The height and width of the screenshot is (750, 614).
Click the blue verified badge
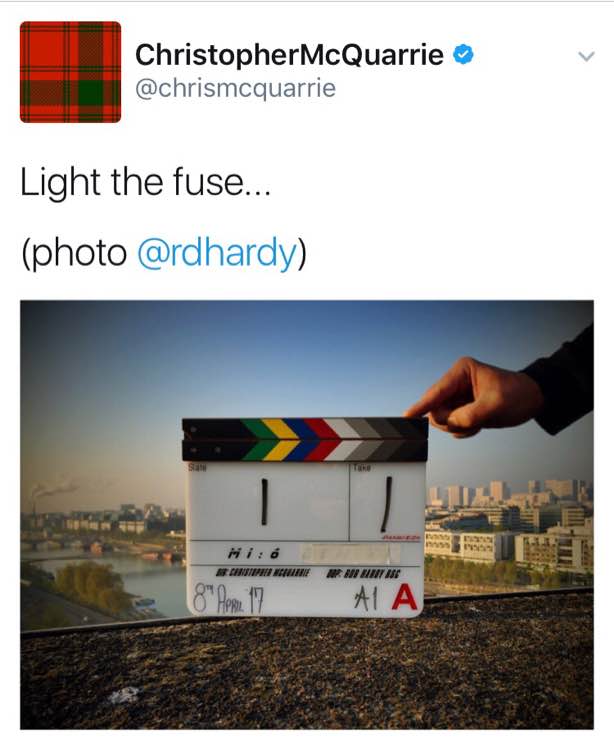click(463, 54)
